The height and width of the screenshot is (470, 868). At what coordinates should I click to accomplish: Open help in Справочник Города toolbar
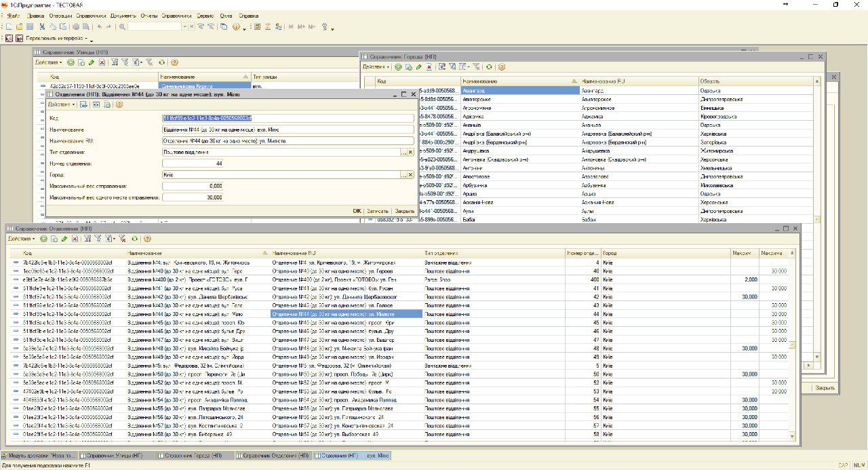502,67
